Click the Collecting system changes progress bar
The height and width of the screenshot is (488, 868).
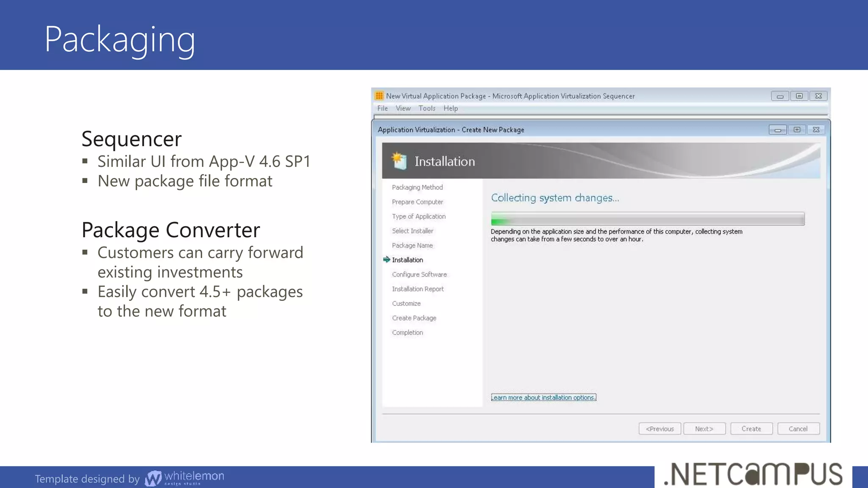647,219
